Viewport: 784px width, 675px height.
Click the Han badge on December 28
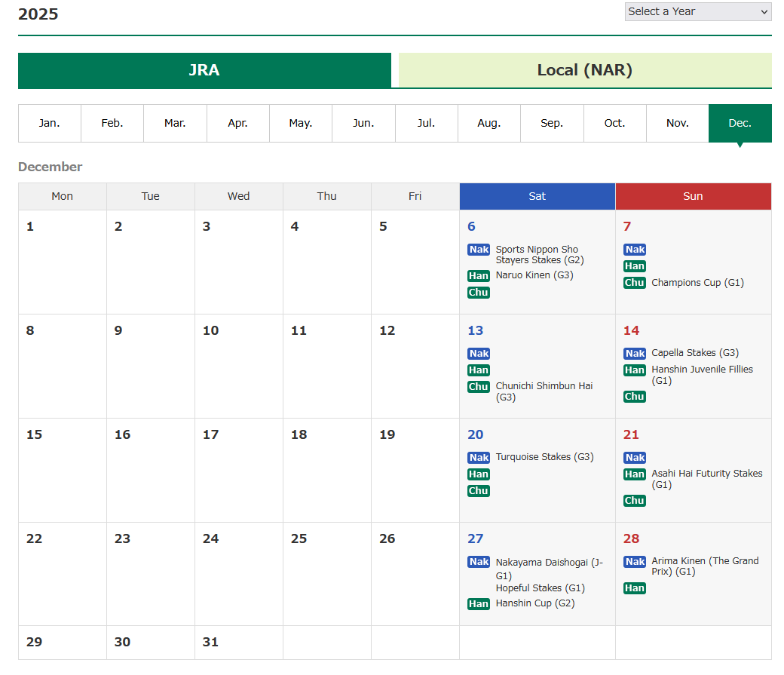click(x=635, y=588)
